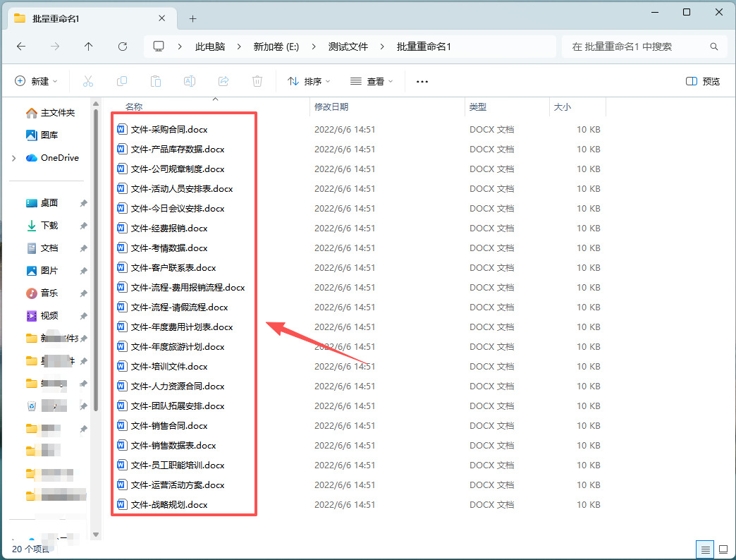Open 图片 in quick access

(x=42, y=270)
